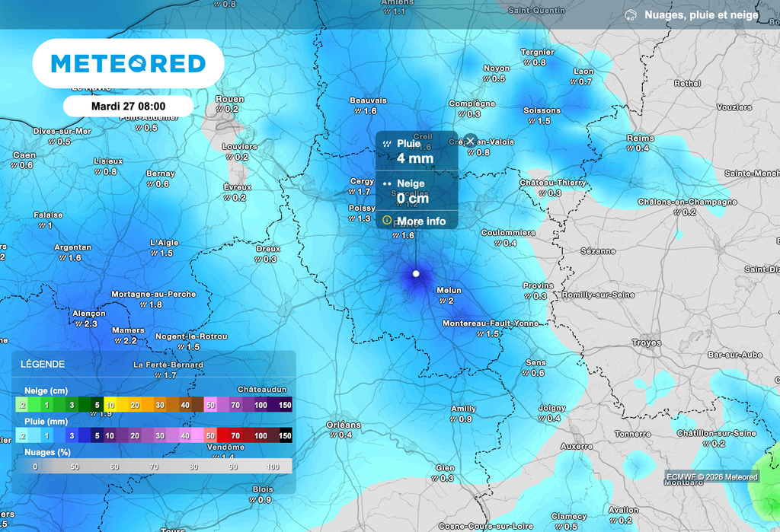780x532 pixels.
Task: Click the white location marker dot
Action: pyautogui.click(x=416, y=273)
